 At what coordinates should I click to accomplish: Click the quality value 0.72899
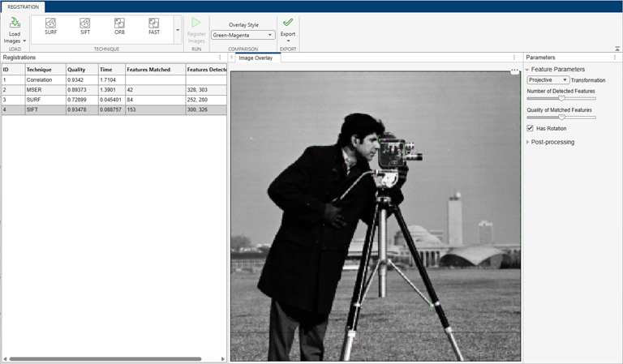(x=77, y=100)
